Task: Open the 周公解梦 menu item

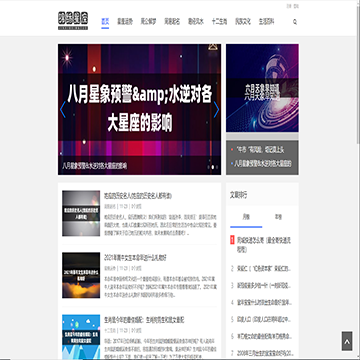Action: click(x=148, y=22)
